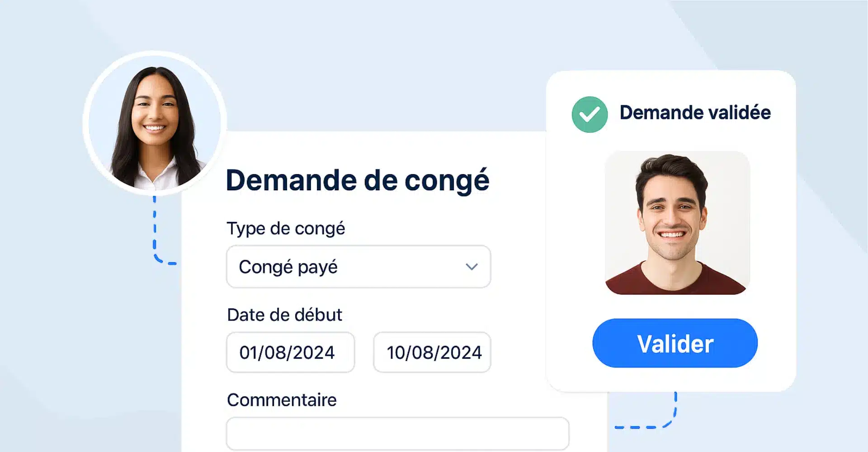Open the Congé payé dropdown
Image resolution: width=868 pixels, height=452 pixels.
click(358, 267)
